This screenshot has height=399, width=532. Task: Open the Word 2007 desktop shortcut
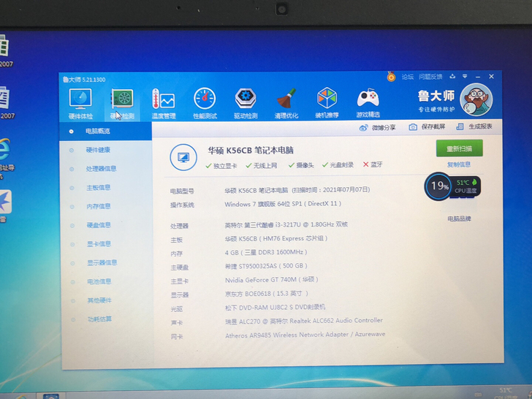(x=4, y=103)
